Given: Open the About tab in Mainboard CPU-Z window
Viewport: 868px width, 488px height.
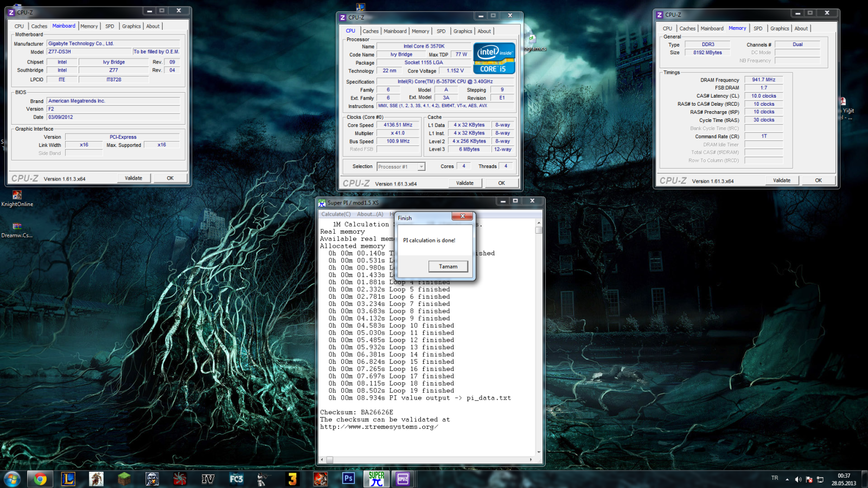Looking at the screenshot, I should point(153,26).
